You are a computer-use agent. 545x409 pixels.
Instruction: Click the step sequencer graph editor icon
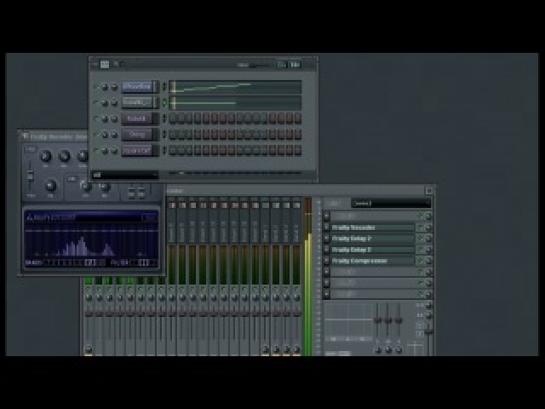105,64
